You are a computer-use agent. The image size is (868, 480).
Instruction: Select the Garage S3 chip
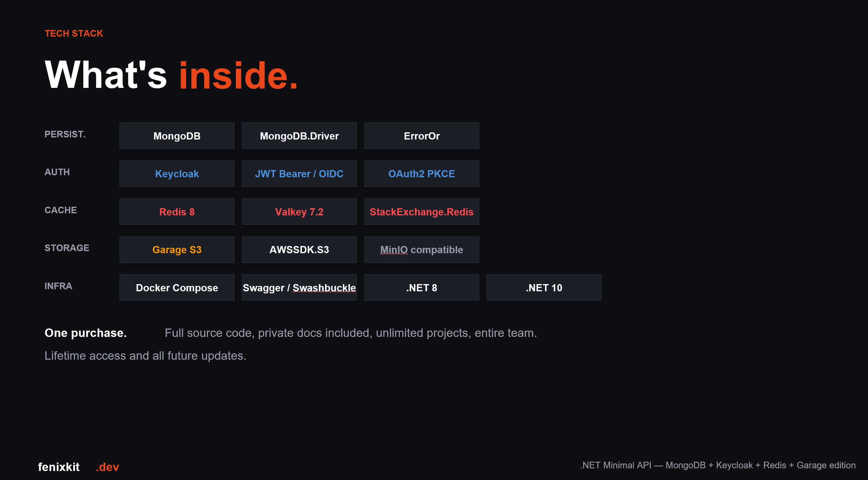[177, 250]
